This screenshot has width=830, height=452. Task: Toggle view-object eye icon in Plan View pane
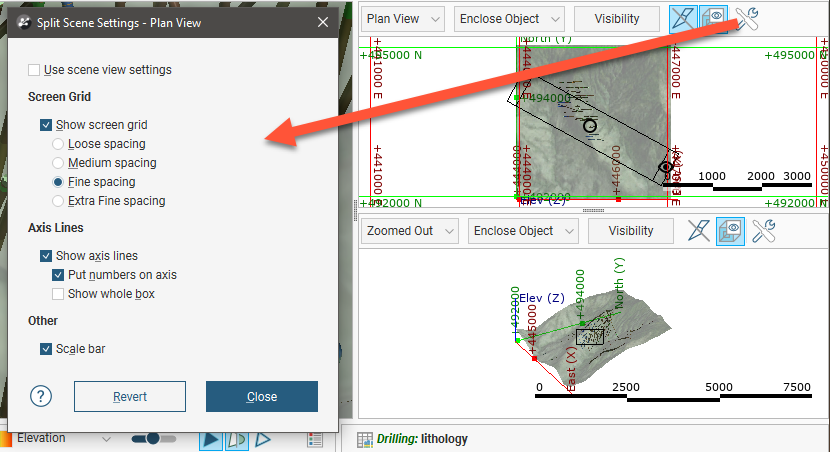pyautogui.click(x=713, y=19)
